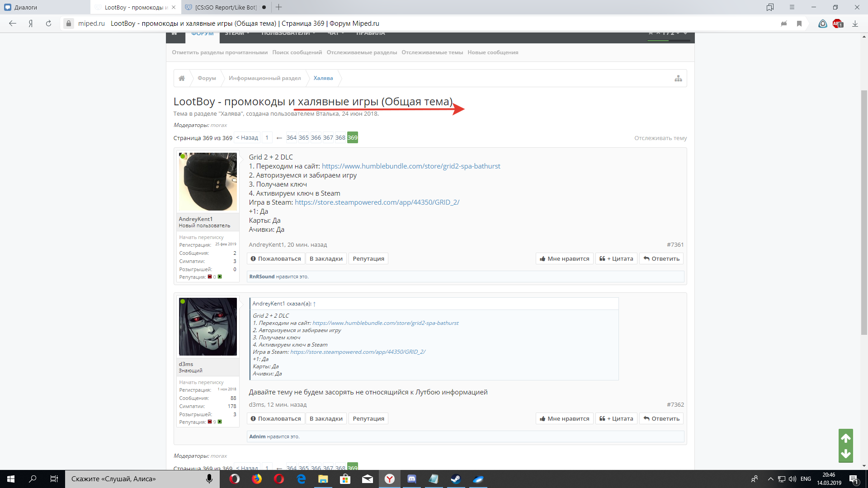Open Форум in the breadcrumb
This screenshot has width=868, height=488.
207,78
